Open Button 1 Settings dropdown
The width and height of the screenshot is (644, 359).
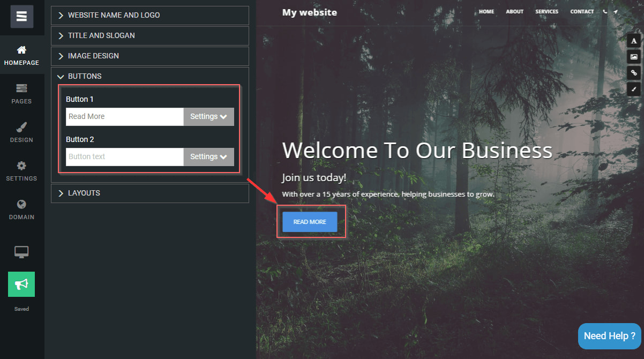[209, 117]
